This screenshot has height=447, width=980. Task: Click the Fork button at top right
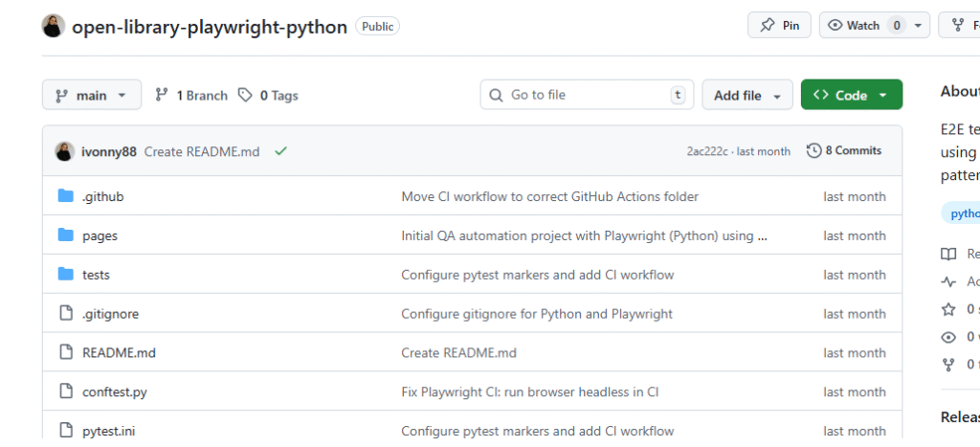pos(959,26)
